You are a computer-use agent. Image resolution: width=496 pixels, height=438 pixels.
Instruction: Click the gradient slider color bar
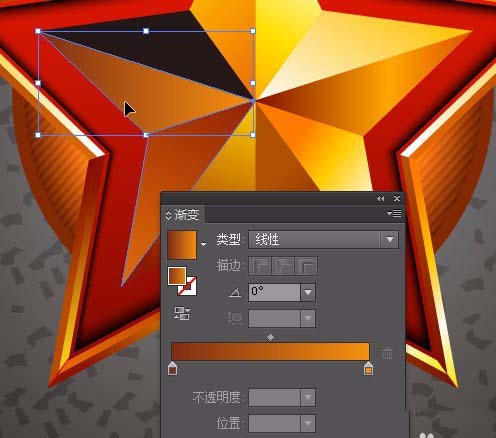(270, 351)
